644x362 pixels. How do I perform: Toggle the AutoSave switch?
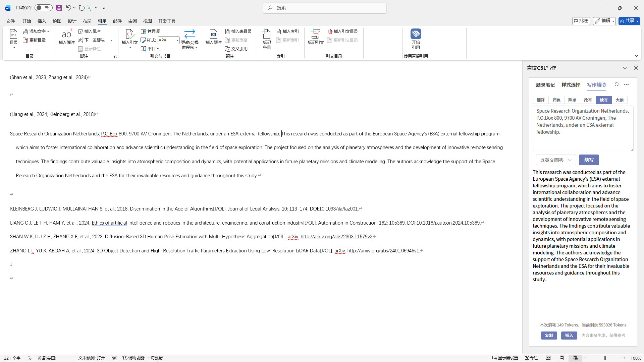(x=43, y=8)
